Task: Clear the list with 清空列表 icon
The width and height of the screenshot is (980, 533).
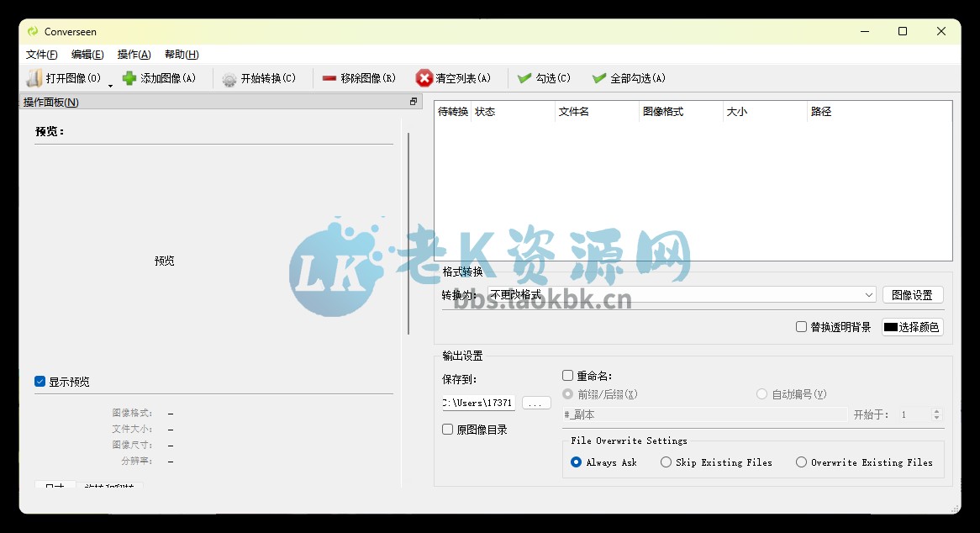Action: pyautogui.click(x=424, y=78)
